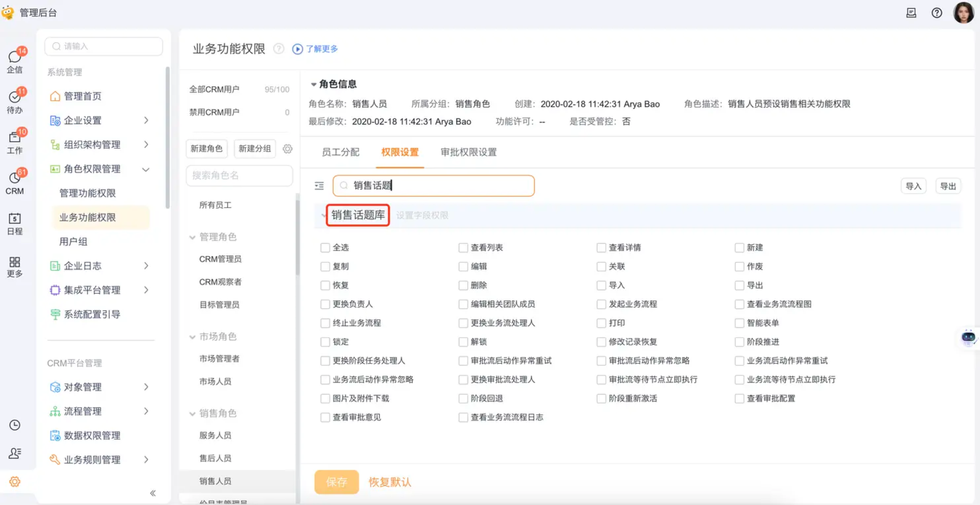Switch to the 员工分配 tab
Image resolution: width=980 pixels, height=505 pixels.
(340, 152)
